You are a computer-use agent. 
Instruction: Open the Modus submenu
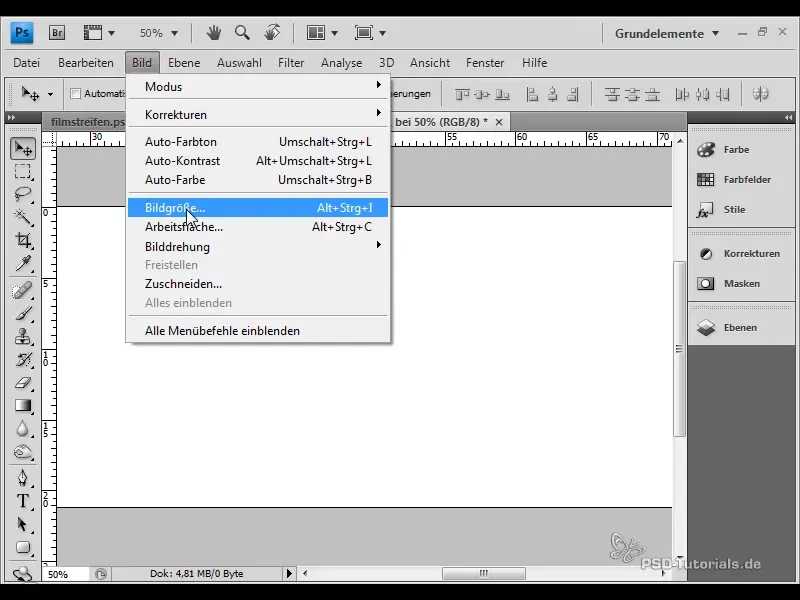pos(258,87)
